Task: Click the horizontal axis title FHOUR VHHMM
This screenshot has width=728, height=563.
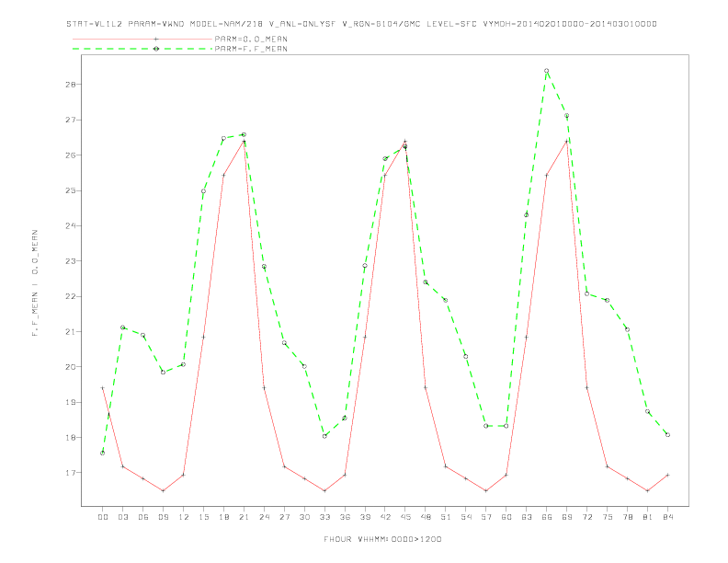Action: coord(382,539)
